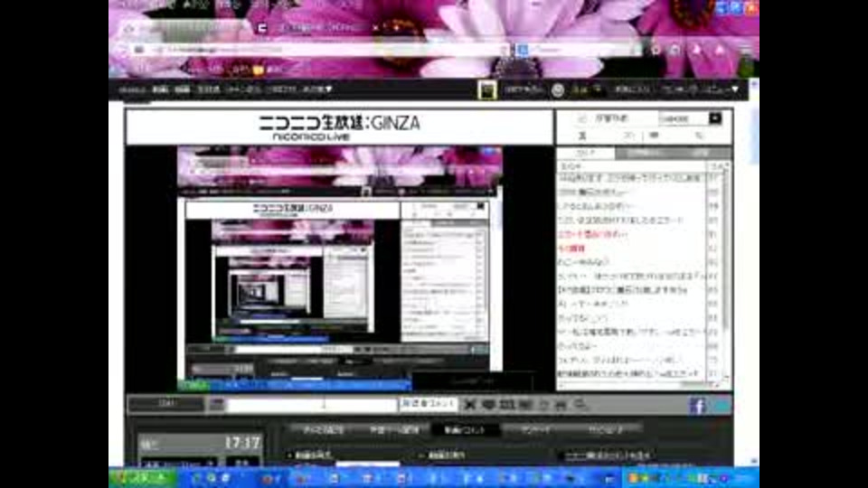Screen dimensions: 868x488
Task: Close the niconico browser tab
Action: [376, 27]
